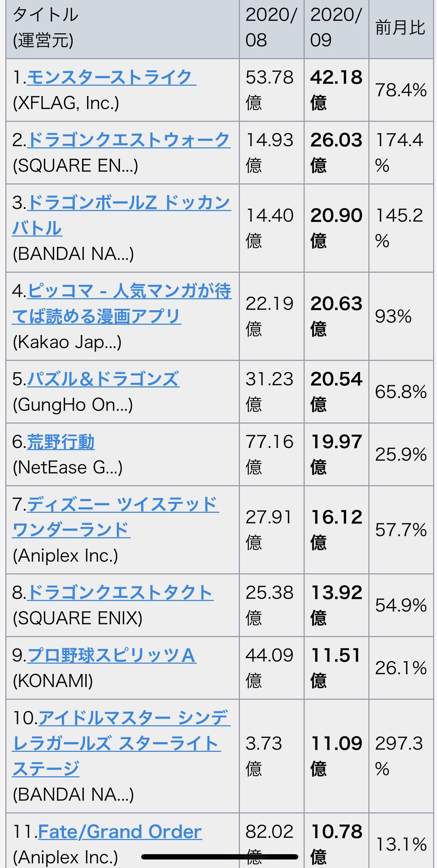437x868 pixels.
Task: Select the 2020/08 column header
Action: pyautogui.click(x=271, y=29)
